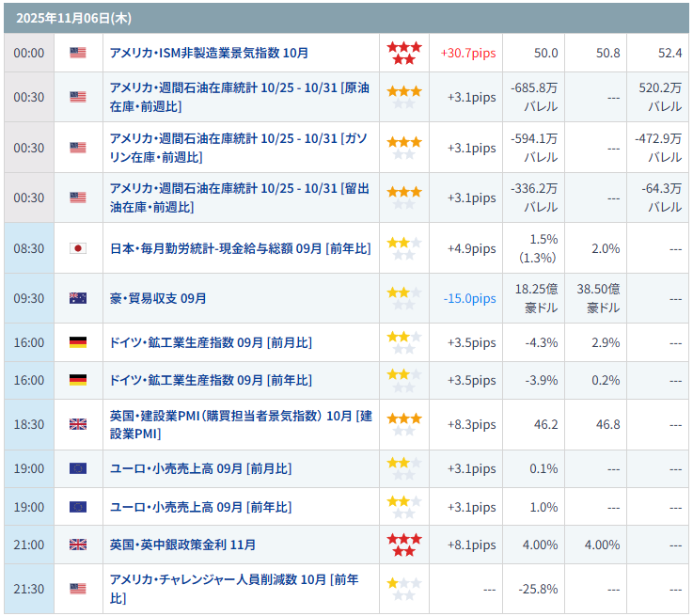Open ユーロ・小売売上高 09月 前年比 link
This screenshot has width=693, height=616.
pos(200,507)
